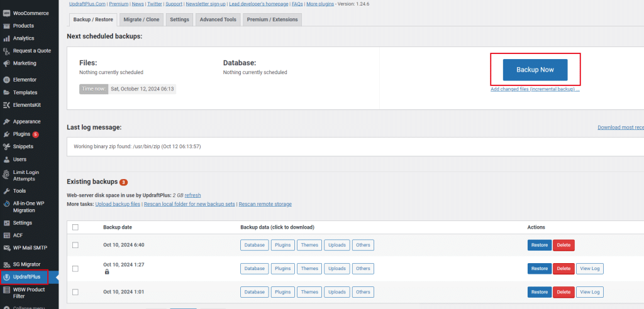Download Database of Oct 10, 2024 1:01 backup
This screenshot has width=644, height=309.
click(x=254, y=292)
